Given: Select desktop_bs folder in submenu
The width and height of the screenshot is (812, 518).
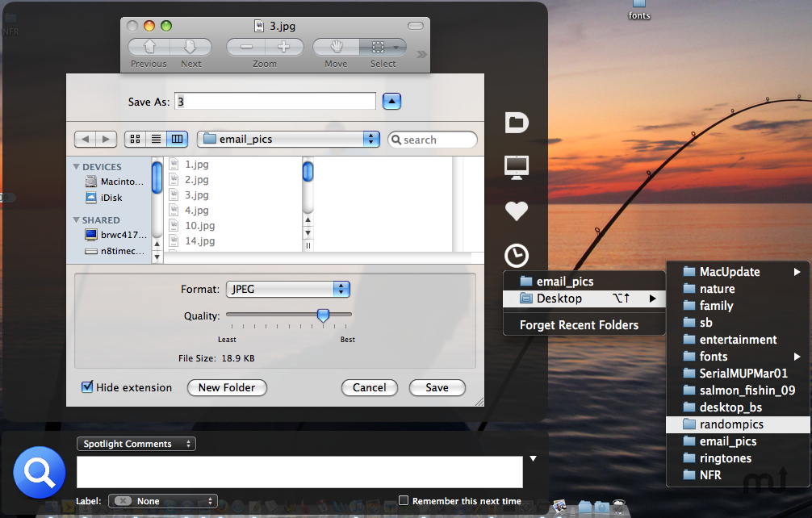Looking at the screenshot, I should 738,407.
